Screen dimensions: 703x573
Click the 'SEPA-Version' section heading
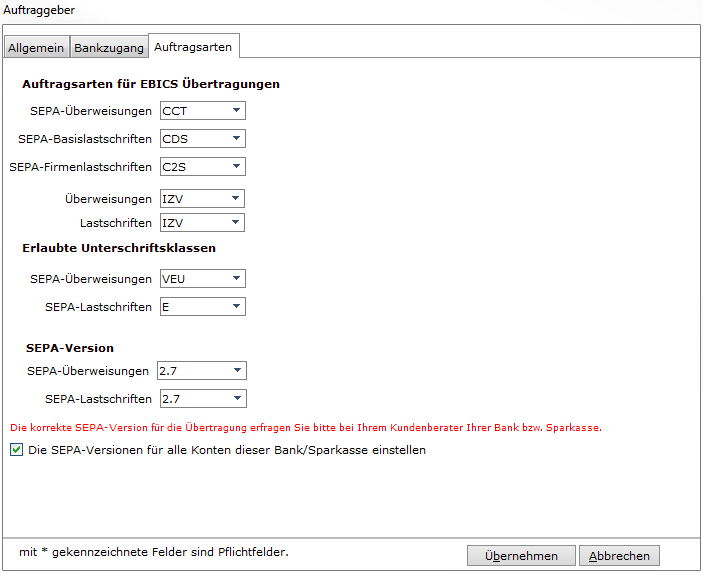pos(70,348)
